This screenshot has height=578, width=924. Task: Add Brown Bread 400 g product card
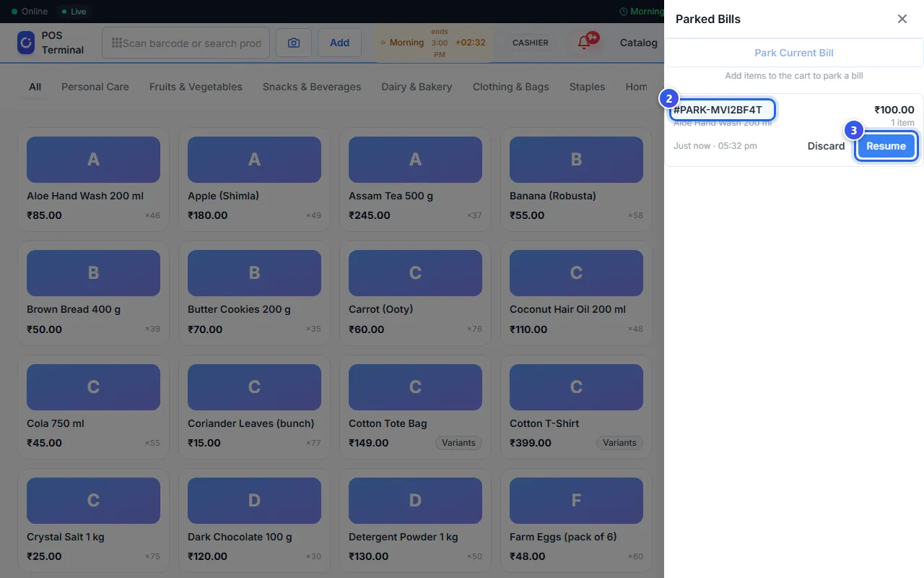point(94,293)
